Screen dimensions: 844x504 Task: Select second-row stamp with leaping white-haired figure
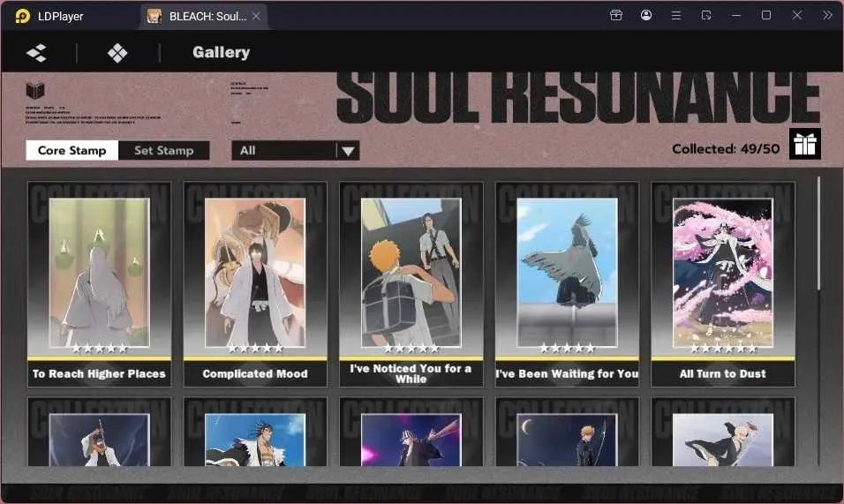[x=723, y=432]
